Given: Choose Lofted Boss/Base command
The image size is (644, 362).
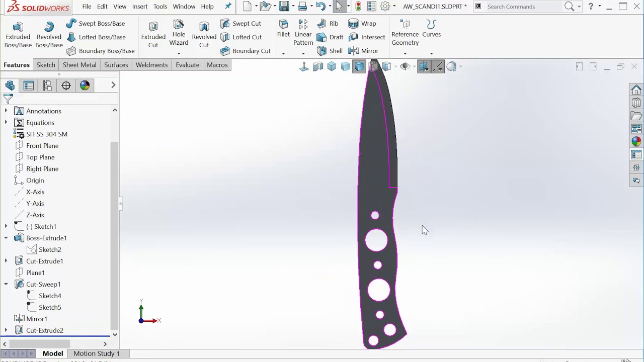Looking at the screenshot, I should [96, 37].
